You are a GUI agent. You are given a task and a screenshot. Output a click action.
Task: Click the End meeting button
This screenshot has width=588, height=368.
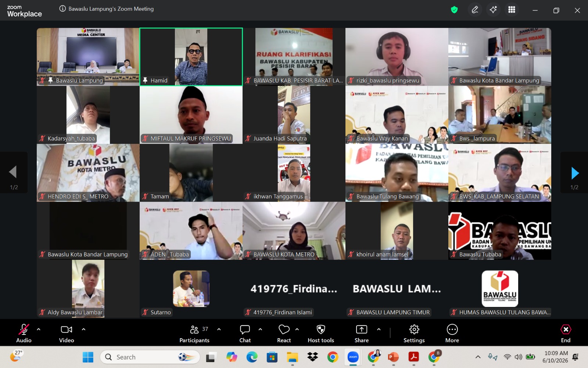566,333
